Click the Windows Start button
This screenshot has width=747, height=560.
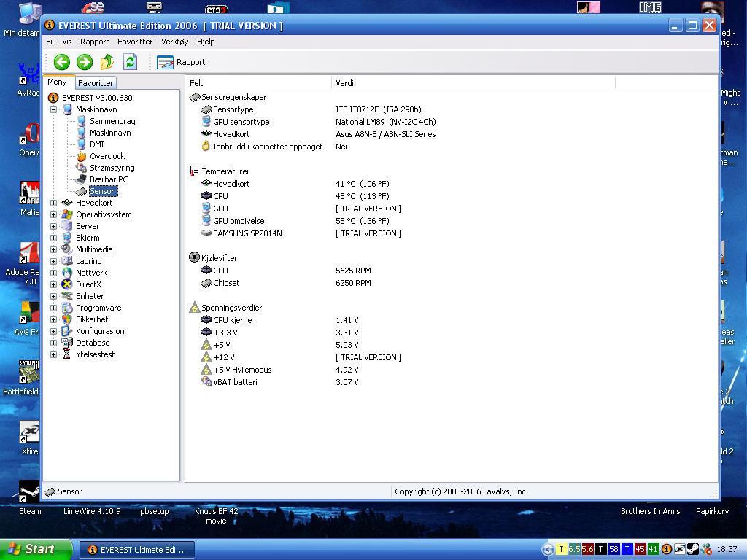pos(36,550)
